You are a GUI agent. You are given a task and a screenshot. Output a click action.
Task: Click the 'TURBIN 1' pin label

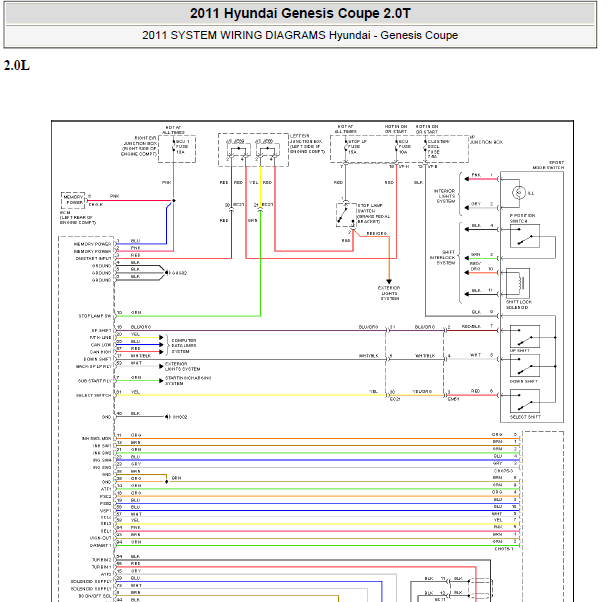click(x=101, y=567)
